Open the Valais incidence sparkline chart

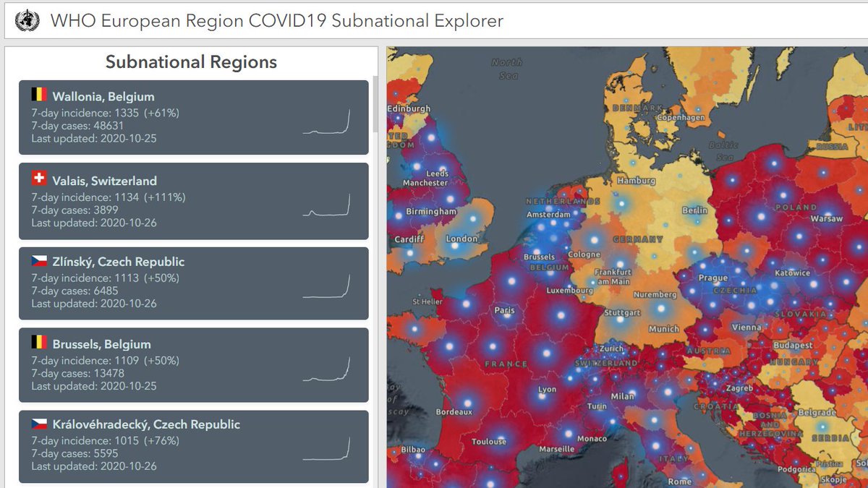tap(327, 205)
